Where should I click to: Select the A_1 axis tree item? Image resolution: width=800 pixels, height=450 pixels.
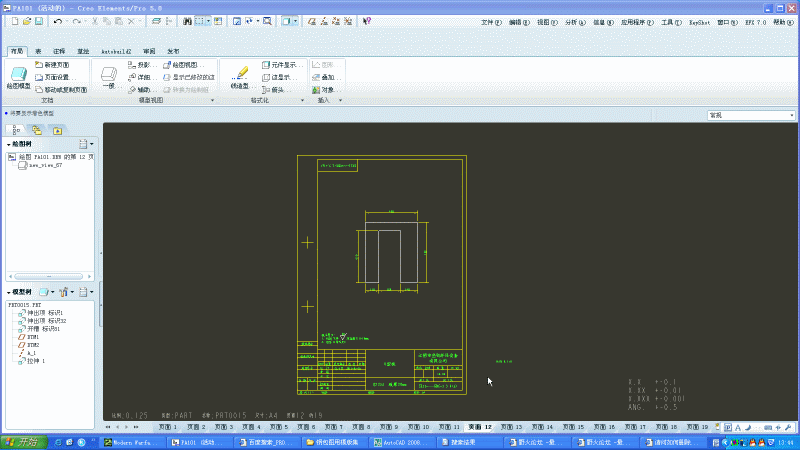(28, 353)
